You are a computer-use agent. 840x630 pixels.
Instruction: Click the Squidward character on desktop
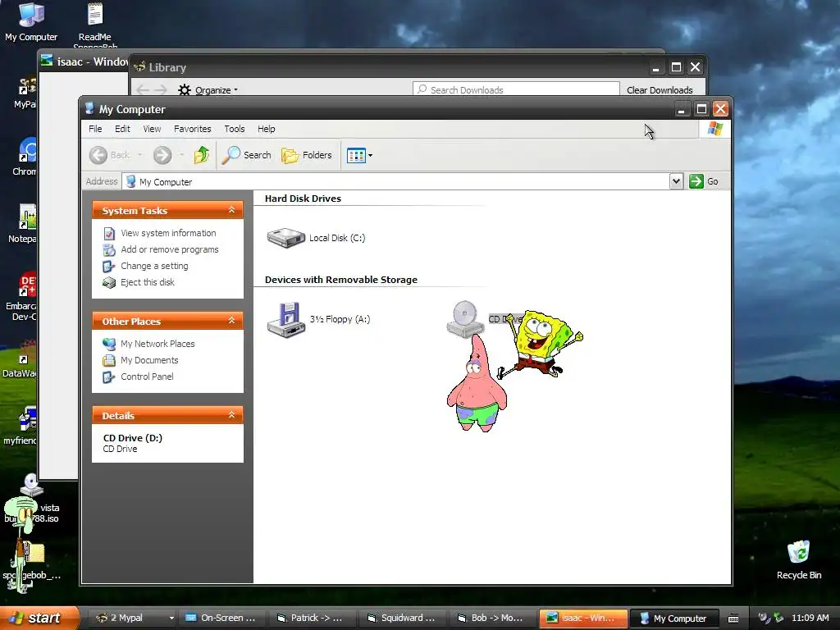click(x=21, y=544)
